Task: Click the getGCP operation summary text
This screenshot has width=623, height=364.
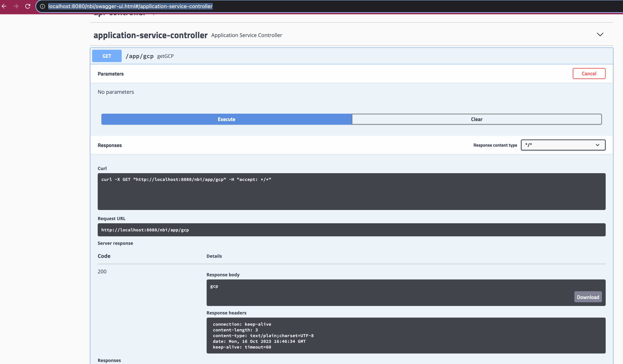Action: [165, 56]
